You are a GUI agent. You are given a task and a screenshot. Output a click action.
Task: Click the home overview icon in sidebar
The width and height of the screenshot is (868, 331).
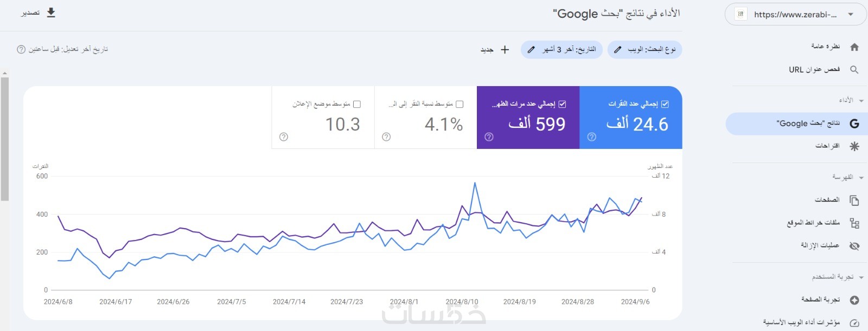pos(854,47)
